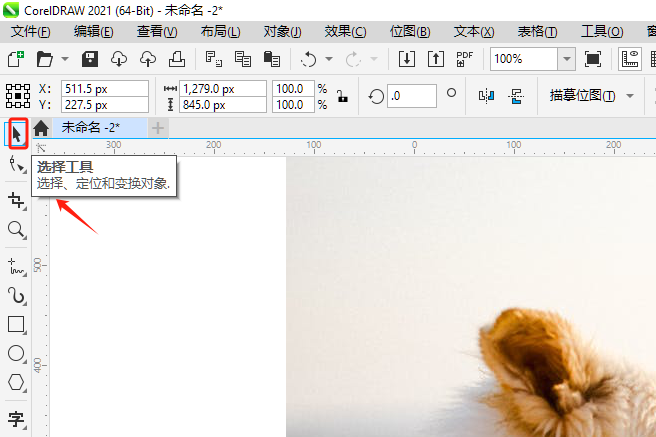Open the 工具 menu
Image resolution: width=656 pixels, height=437 pixels.
602,32
